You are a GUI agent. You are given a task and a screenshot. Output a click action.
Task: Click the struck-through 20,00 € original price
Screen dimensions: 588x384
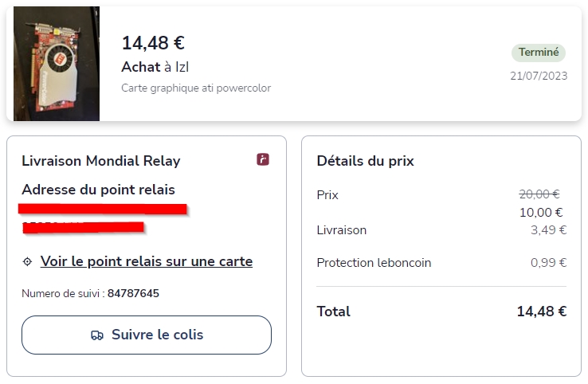(x=539, y=194)
